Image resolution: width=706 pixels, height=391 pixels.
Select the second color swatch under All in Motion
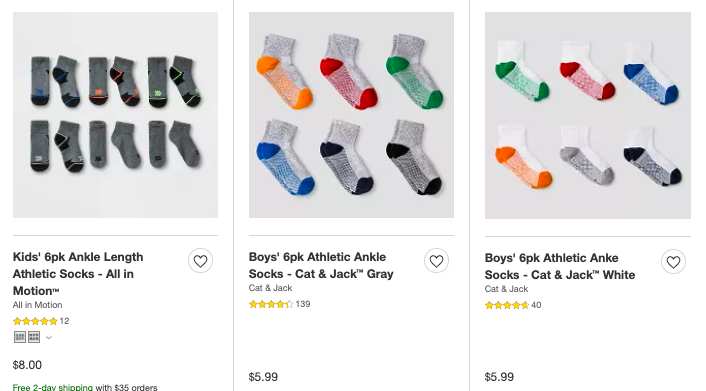click(34, 337)
